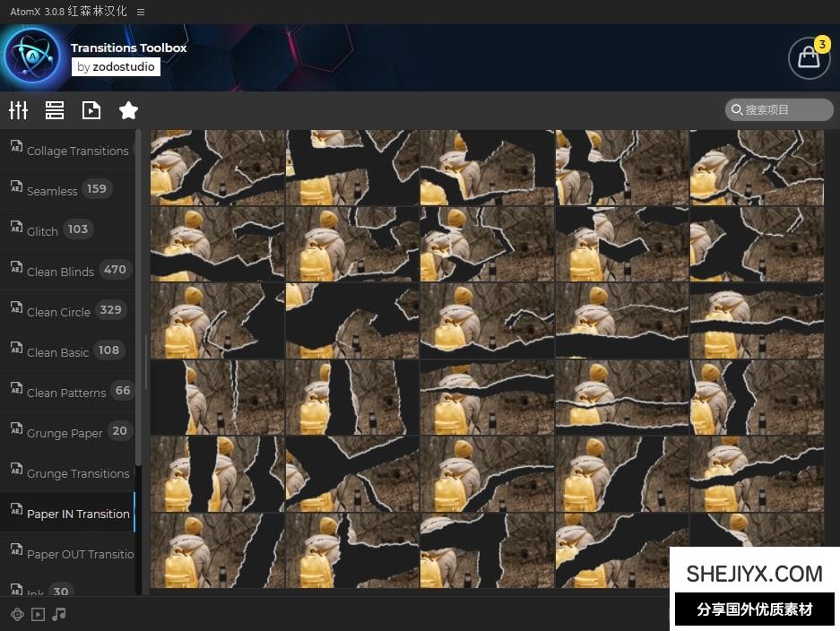Click the target-shaped icon in bottom bar

17,614
